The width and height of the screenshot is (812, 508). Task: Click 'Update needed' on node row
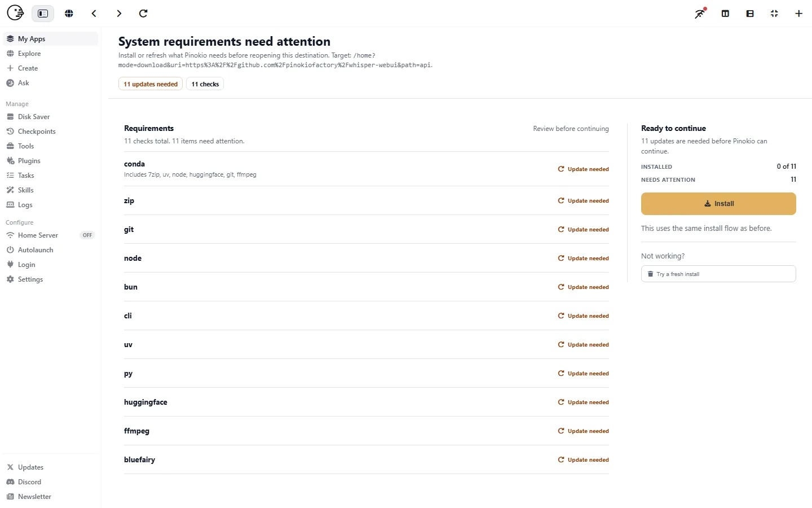[583, 259]
